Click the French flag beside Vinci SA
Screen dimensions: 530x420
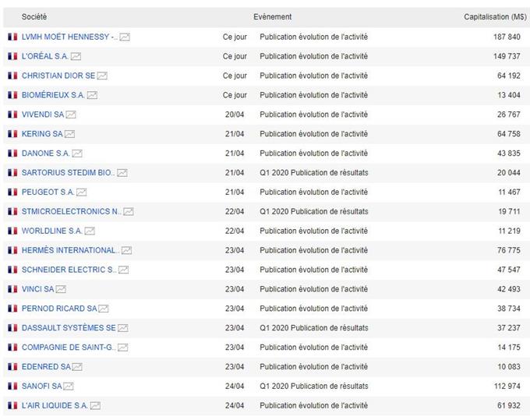tap(12, 289)
